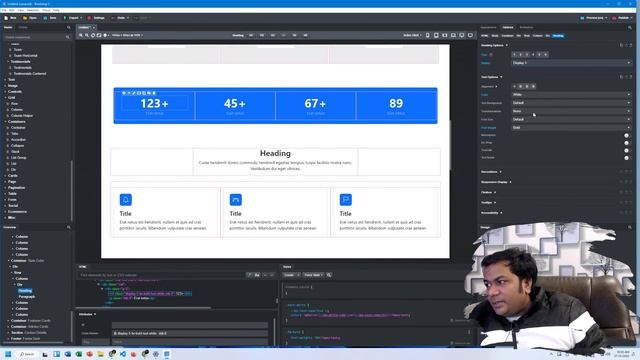Select the phone portrait preview size icon
640x360 pixels.
tap(428, 36)
